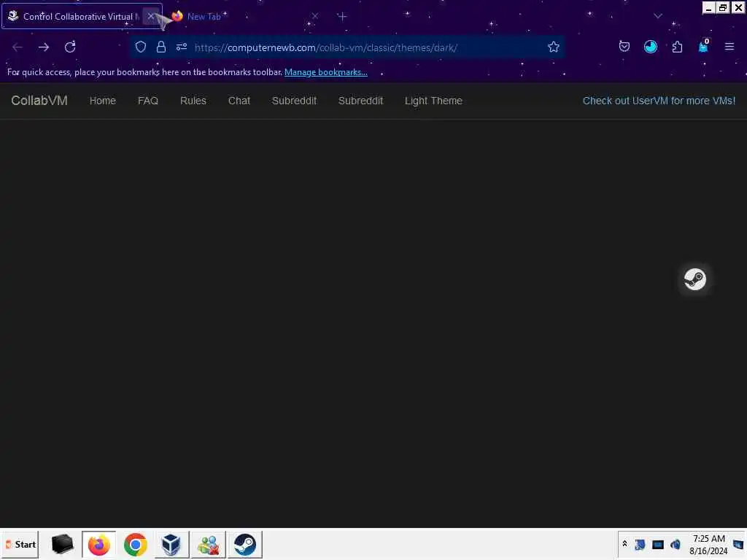This screenshot has width=747, height=560.
Task: Open the Extensions puzzle piece icon
Action: 677,47
